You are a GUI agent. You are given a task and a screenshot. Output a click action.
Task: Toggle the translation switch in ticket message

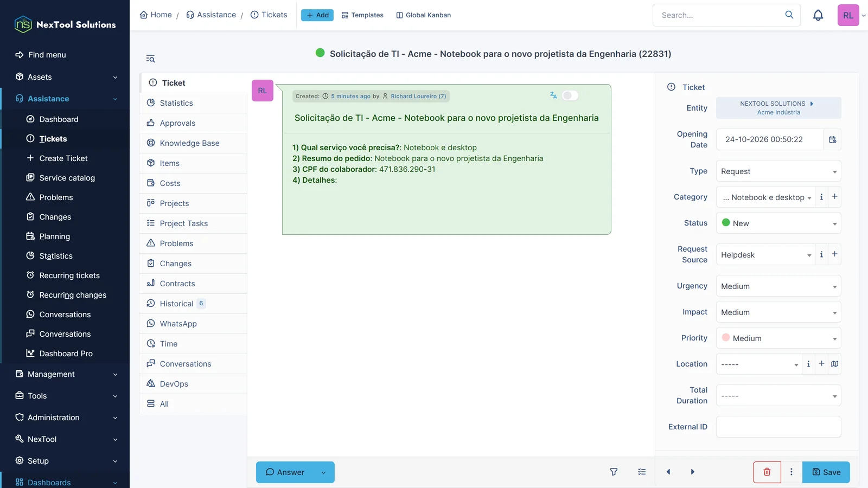point(570,95)
